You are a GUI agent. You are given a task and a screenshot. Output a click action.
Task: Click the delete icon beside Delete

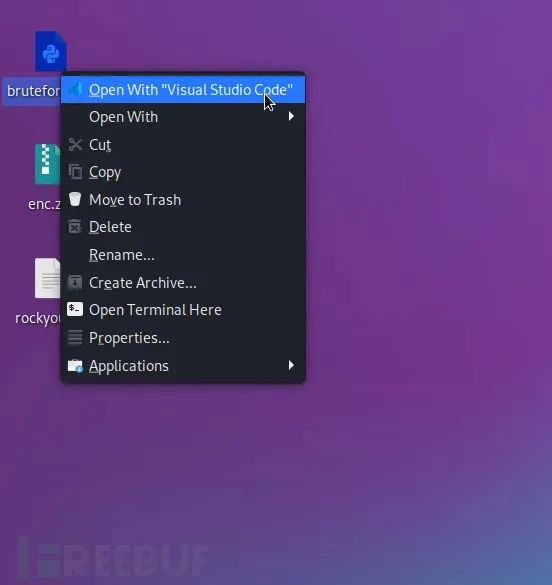pos(75,226)
